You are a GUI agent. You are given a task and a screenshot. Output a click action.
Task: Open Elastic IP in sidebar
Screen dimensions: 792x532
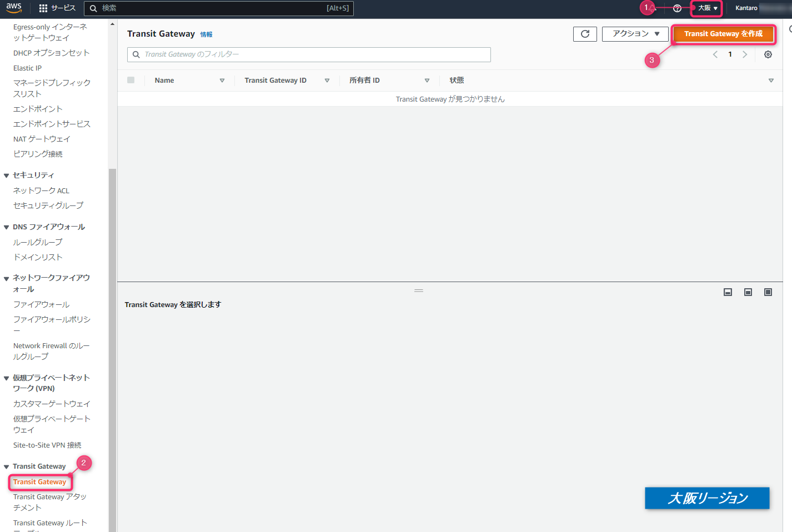pos(27,68)
